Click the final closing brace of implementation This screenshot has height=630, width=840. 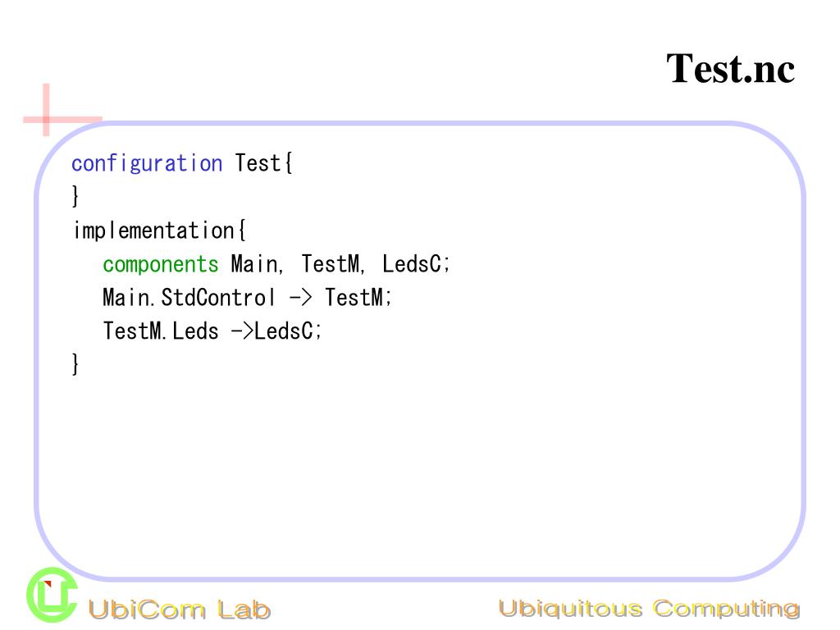coord(75,365)
